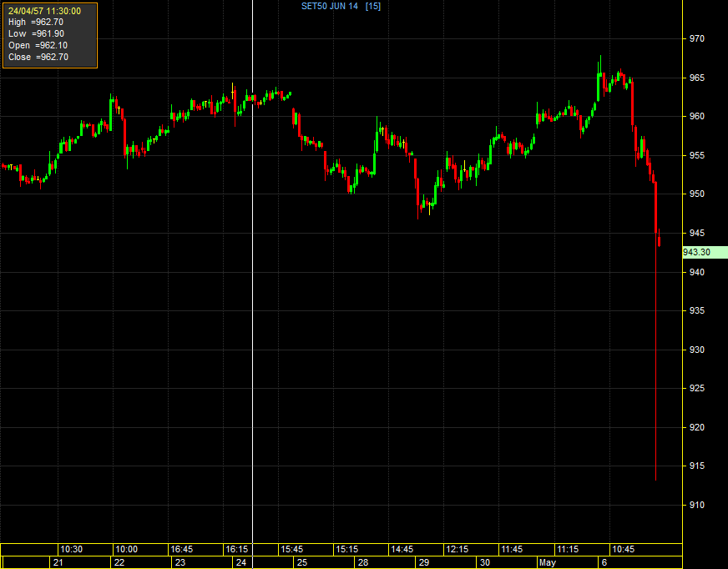Click the 965 price axis label
The height and width of the screenshot is (569, 728).
pyautogui.click(x=696, y=78)
